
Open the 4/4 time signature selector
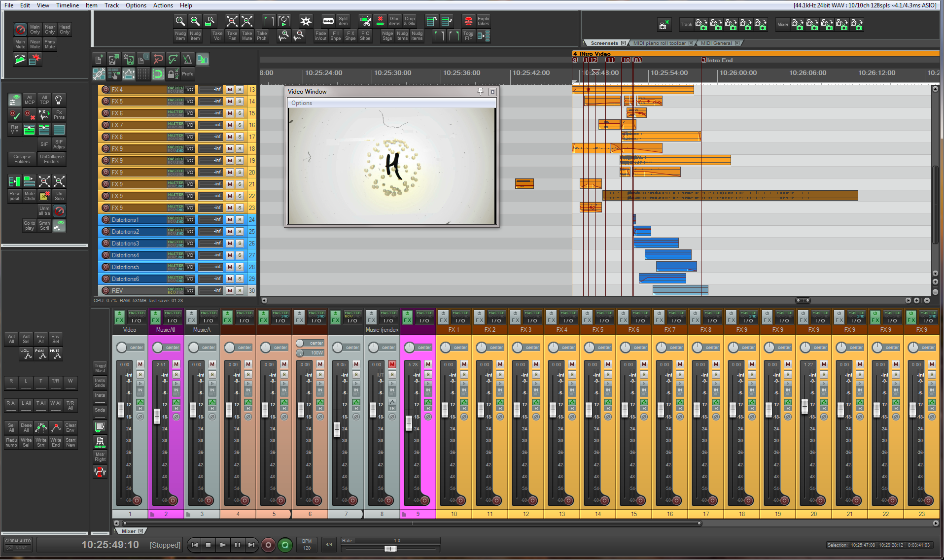329,544
